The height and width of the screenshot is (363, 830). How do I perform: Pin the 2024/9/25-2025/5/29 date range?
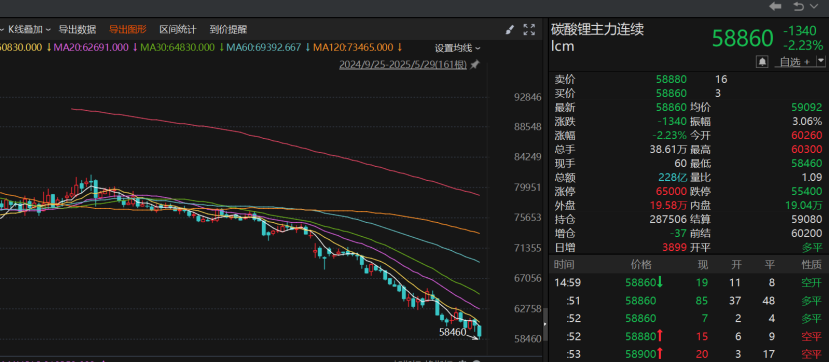point(475,65)
